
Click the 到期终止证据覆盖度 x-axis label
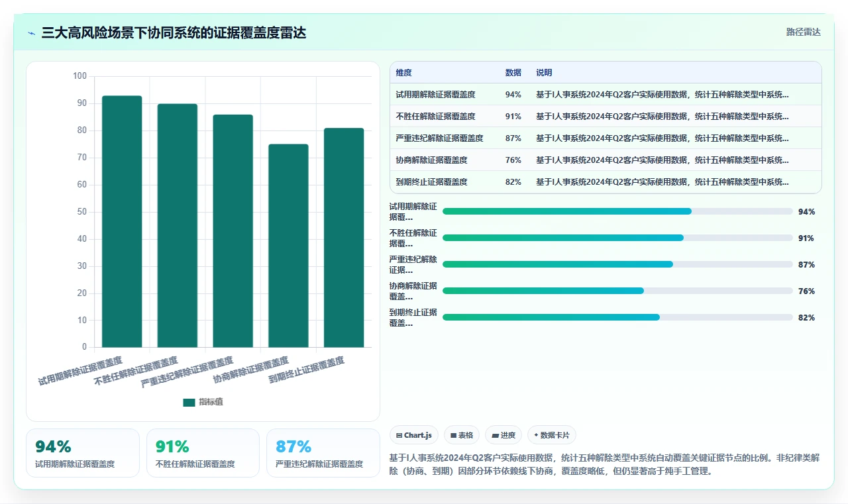(x=307, y=370)
